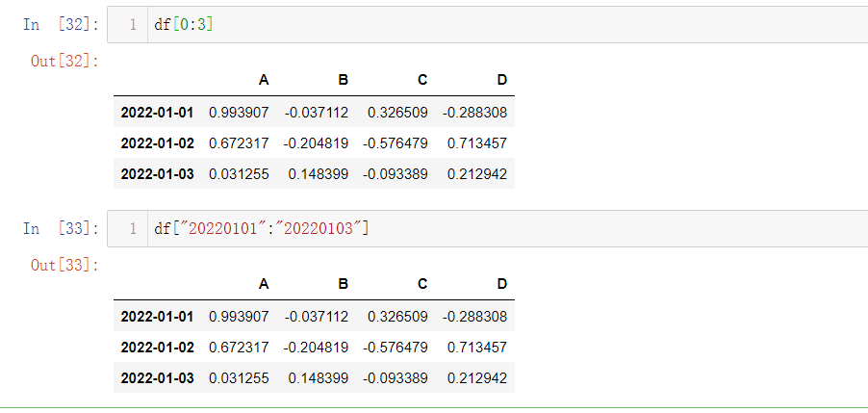Screen dimensions: 868x413
Task: Select row 2022-01-02 in first output table
Action: click(x=314, y=143)
